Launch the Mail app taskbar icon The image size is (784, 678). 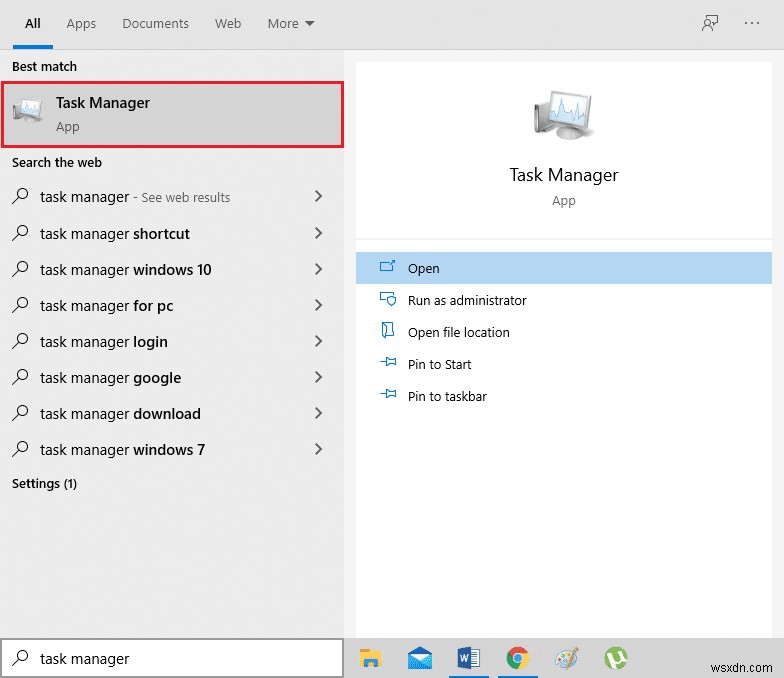(x=420, y=657)
